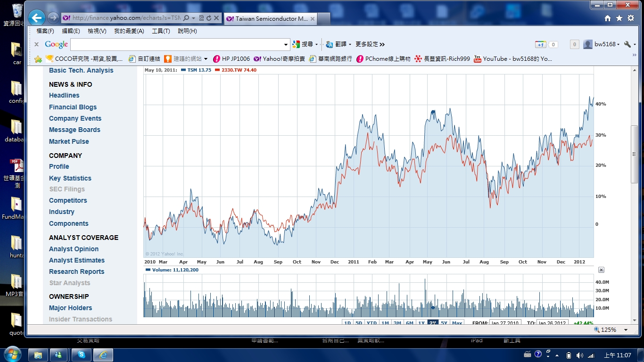Open the 自訂連結 bookmark

(x=144, y=59)
